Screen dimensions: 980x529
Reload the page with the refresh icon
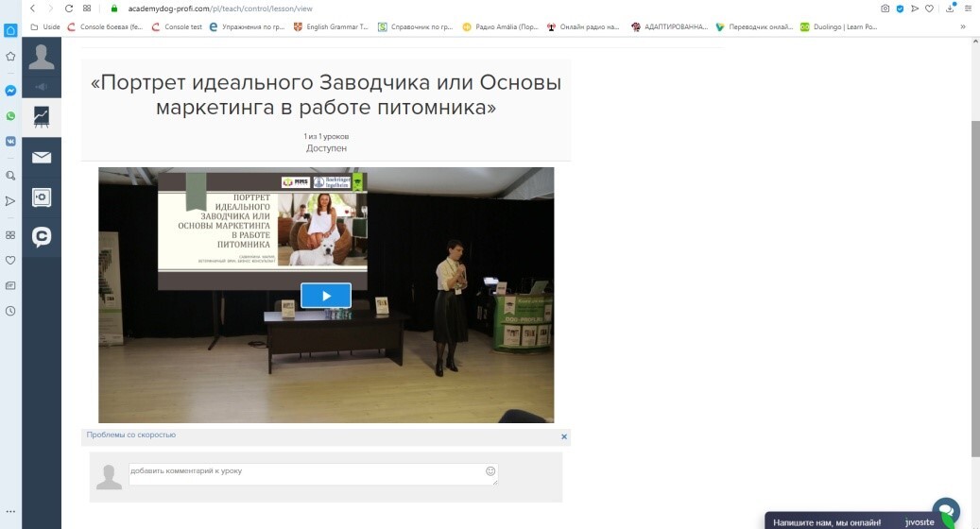click(x=69, y=9)
